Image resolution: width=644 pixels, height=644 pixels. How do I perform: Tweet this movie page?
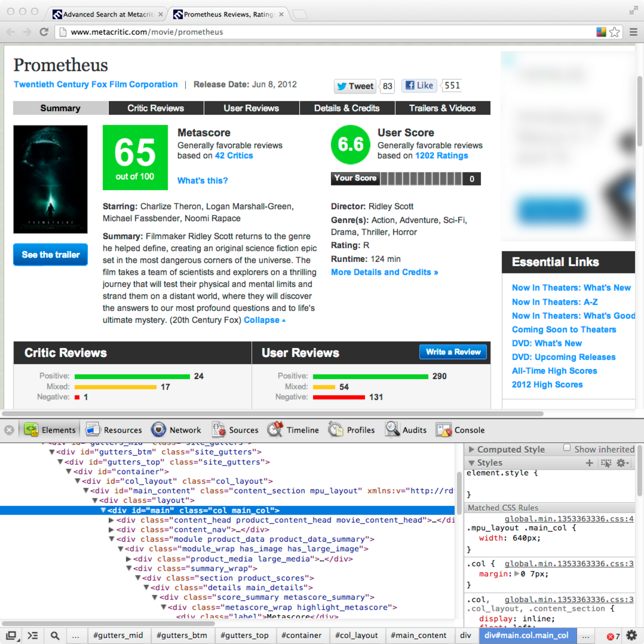pos(355,86)
